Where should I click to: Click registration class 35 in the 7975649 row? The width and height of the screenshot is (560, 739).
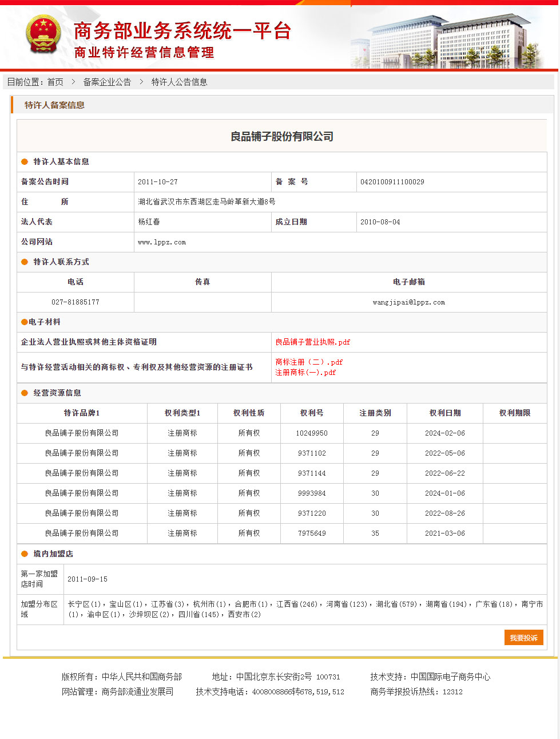(375, 533)
